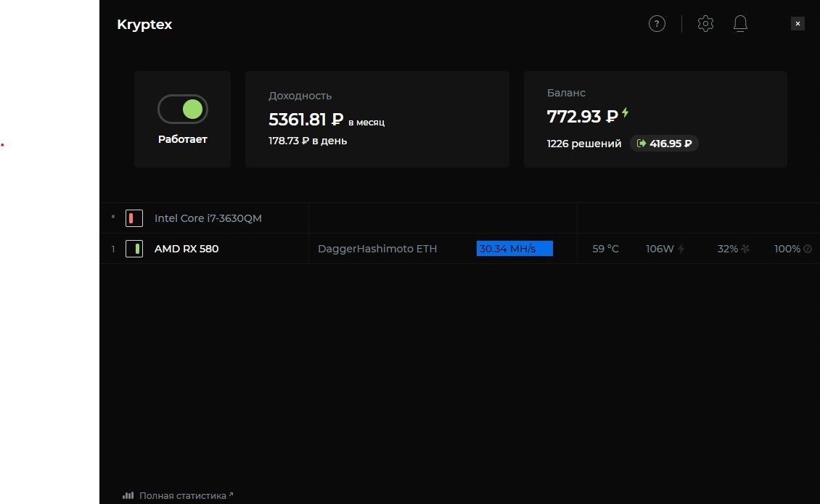Click the 772.93 ₽ balance amount
Image resolution: width=820 pixels, height=504 pixels.
(x=582, y=115)
